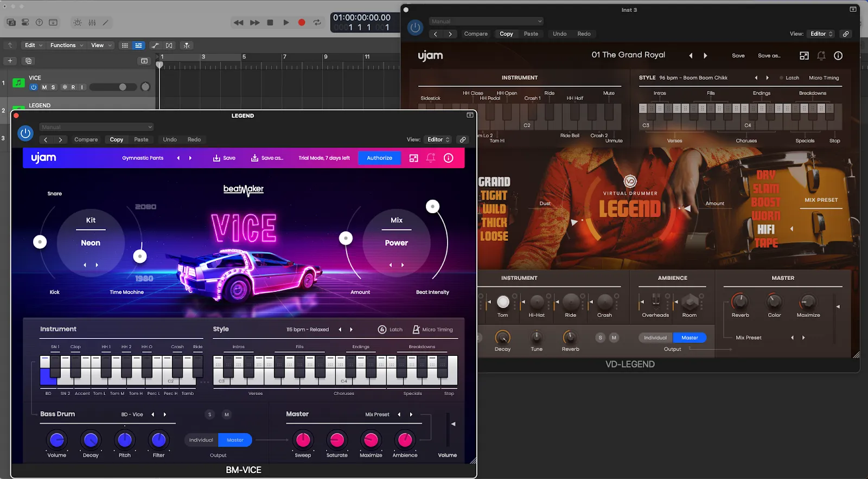
Task: Go to next preset after 01 The Grand Royal
Action: coord(705,55)
